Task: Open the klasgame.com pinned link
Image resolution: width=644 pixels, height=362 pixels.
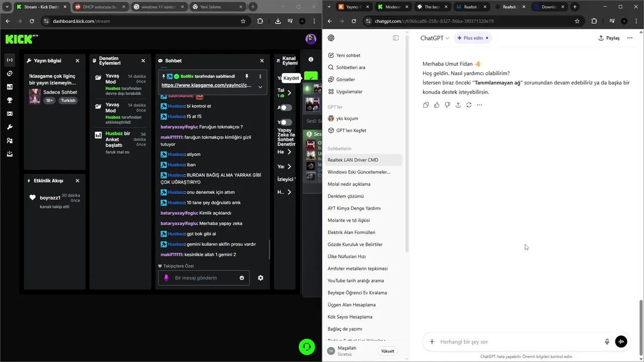Action: click(206, 85)
